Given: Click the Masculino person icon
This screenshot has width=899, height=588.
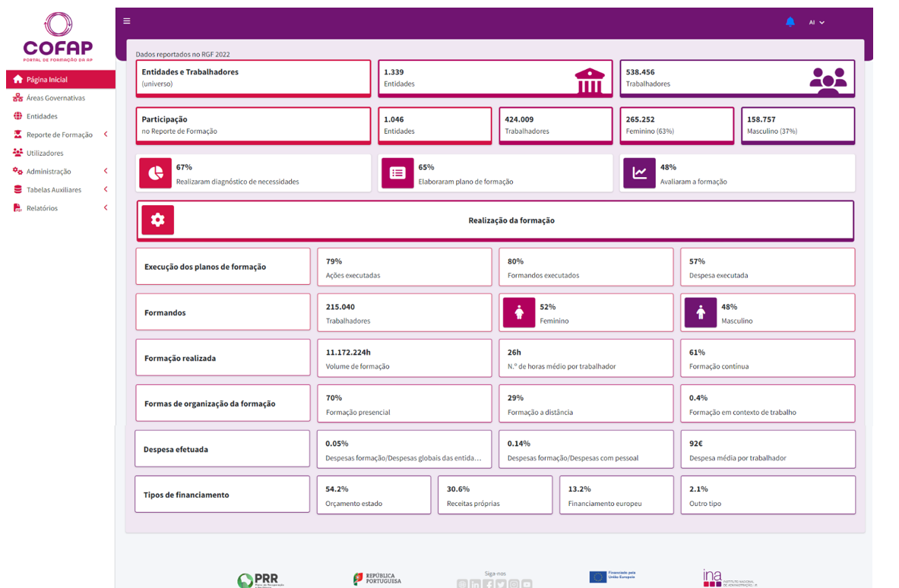Looking at the screenshot, I should [701, 312].
